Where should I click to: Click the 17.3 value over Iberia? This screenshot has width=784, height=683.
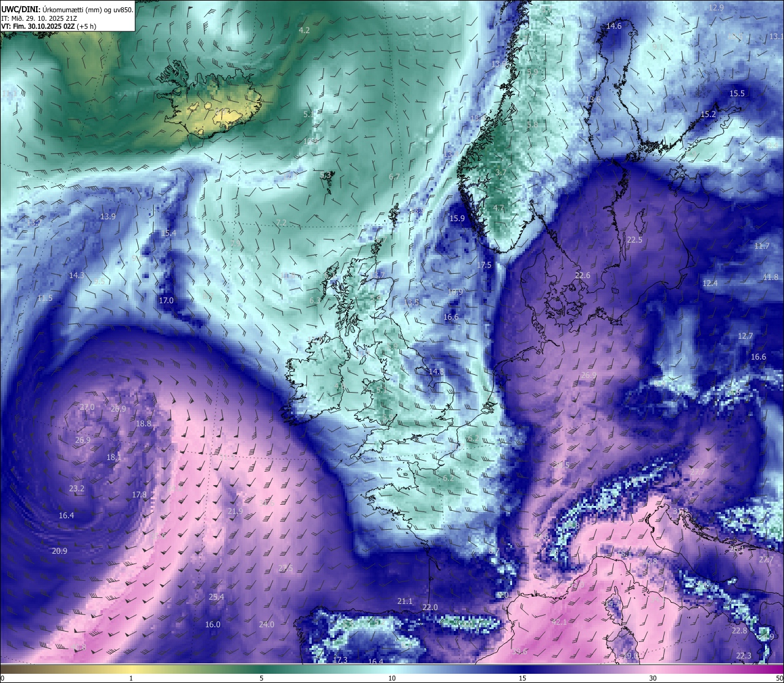pyautogui.click(x=340, y=660)
